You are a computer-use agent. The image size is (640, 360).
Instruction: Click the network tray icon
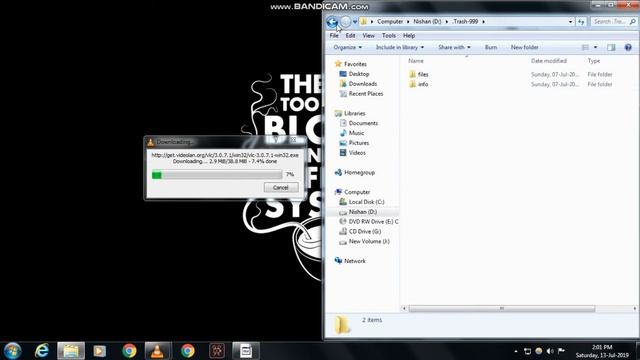coord(527,351)
